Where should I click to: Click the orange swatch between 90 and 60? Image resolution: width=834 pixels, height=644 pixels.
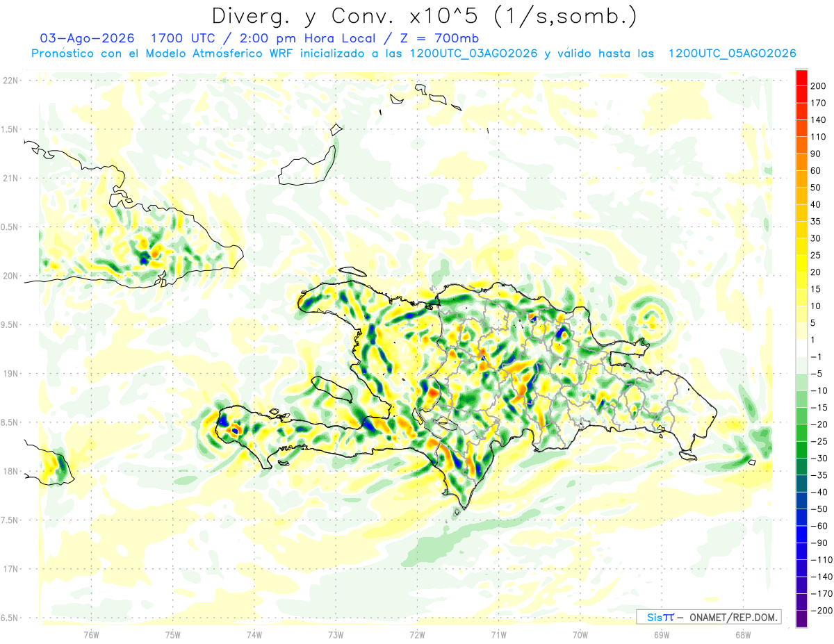(801, 163)
